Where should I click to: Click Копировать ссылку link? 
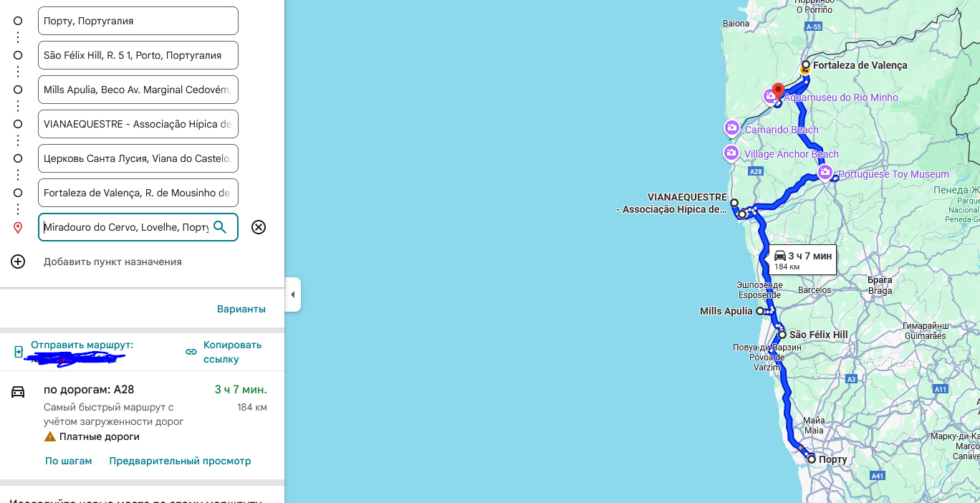tap(222, 352)
